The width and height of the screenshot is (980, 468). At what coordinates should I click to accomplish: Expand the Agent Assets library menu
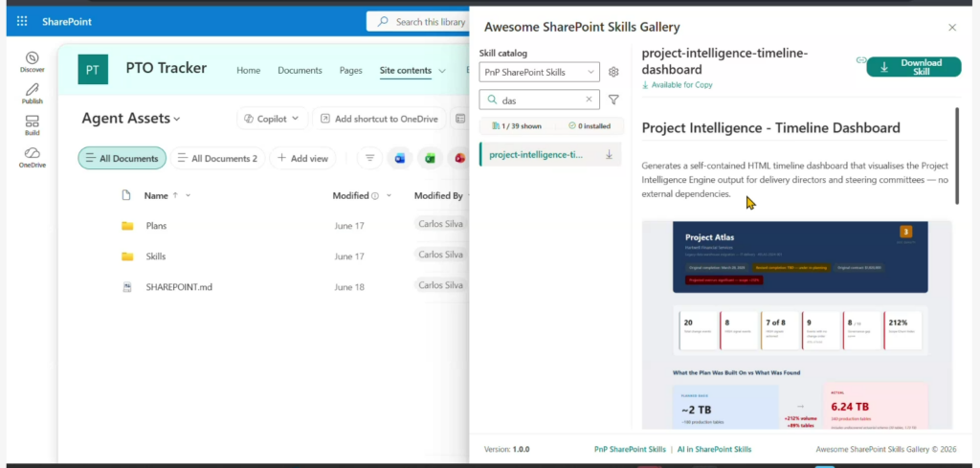(x=177, y=119)
